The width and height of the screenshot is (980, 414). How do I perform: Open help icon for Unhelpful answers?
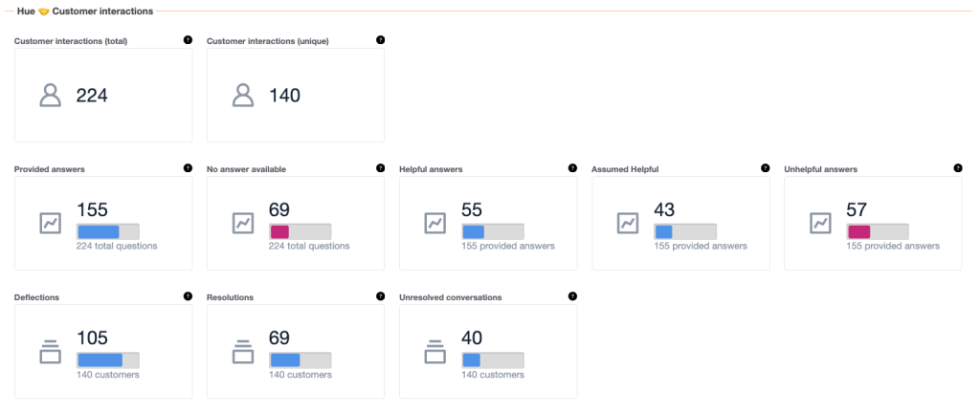pyautogui.click(x=958, y=168)
